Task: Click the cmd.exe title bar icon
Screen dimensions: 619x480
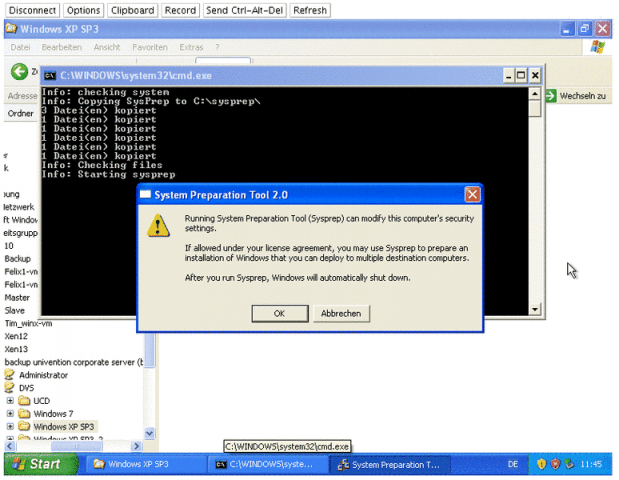Action: [x=50, y=75]
